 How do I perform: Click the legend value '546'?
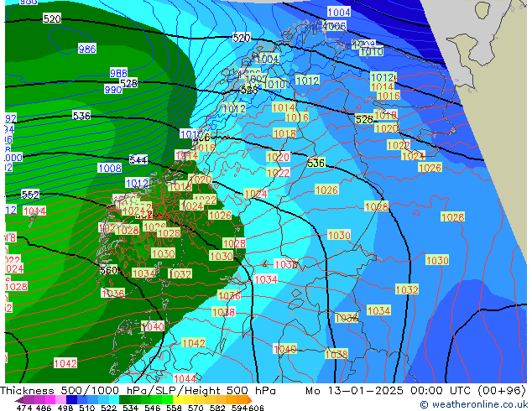pyautogui.click(x=153, y=408)
